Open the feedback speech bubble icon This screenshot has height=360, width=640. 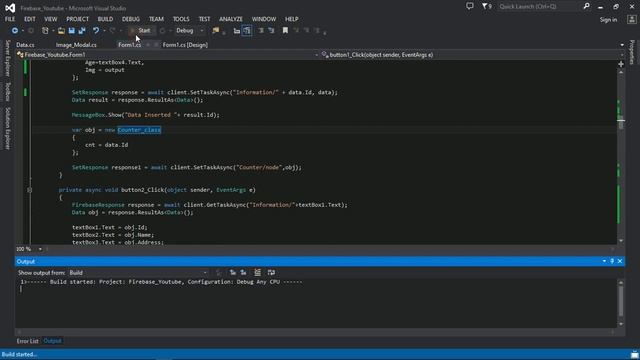tap(470, 6)
